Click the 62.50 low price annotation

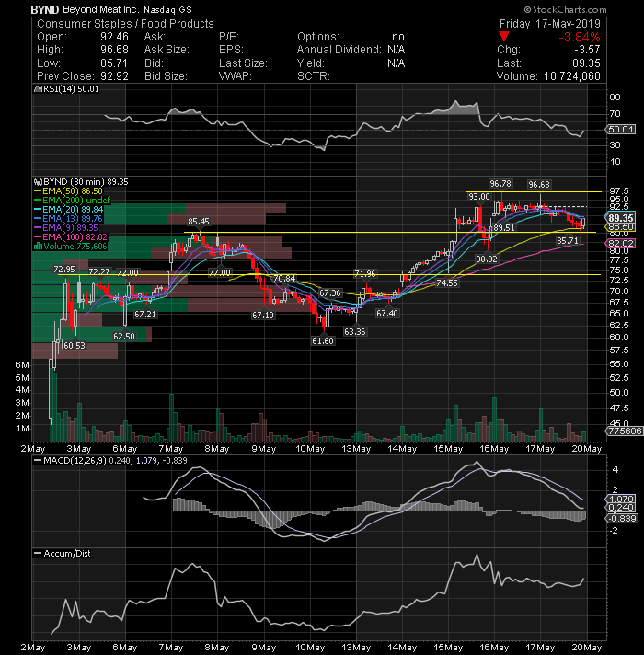point(124,337)
